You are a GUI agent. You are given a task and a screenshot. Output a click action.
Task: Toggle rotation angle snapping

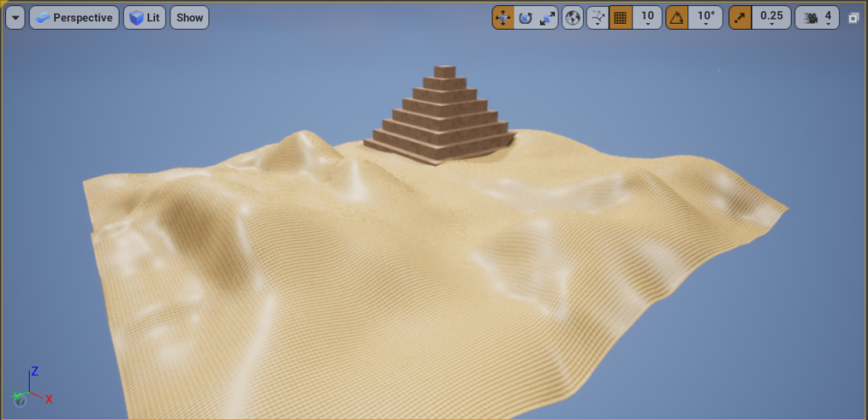(676, 18)
